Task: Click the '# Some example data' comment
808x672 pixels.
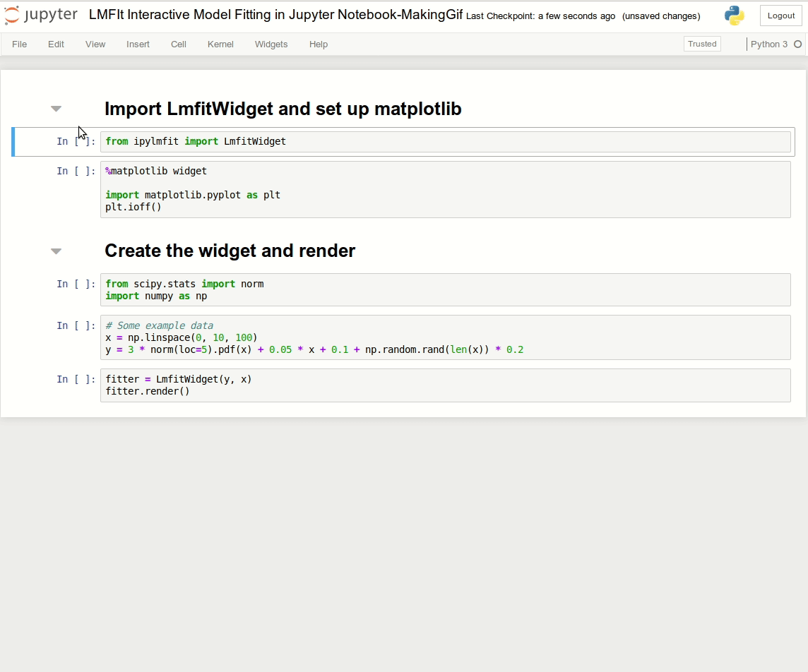Action: pos(159,325)
